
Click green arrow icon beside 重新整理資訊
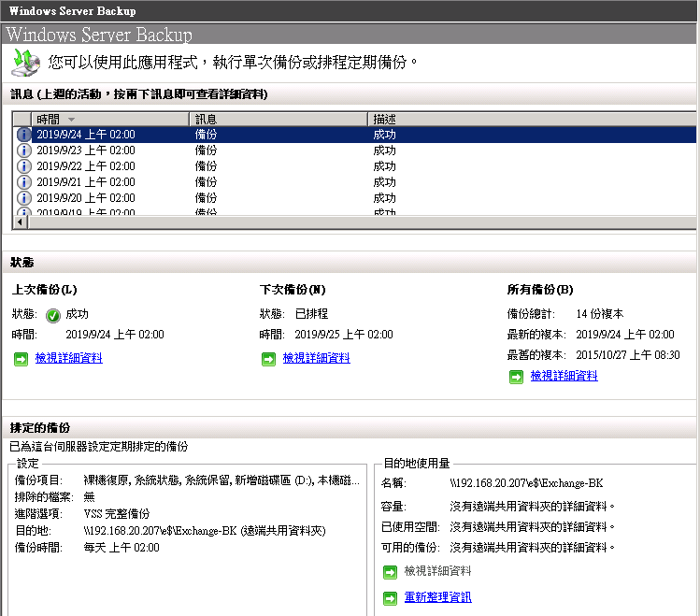click(x=390, y=598)
